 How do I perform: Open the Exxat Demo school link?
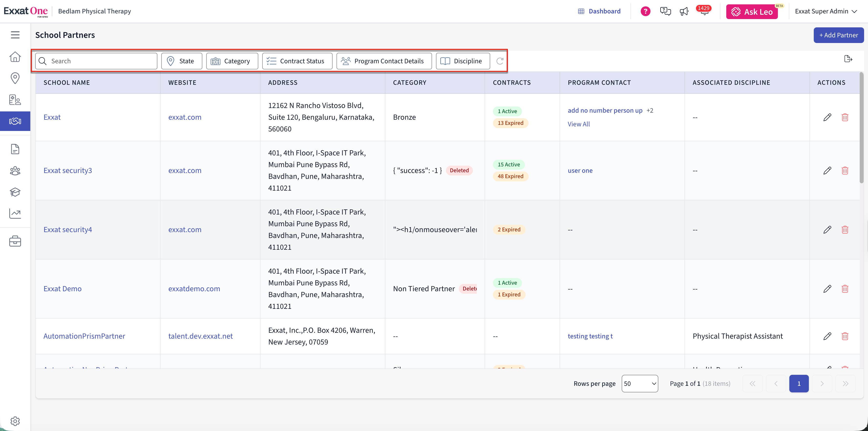coord(62,289)
